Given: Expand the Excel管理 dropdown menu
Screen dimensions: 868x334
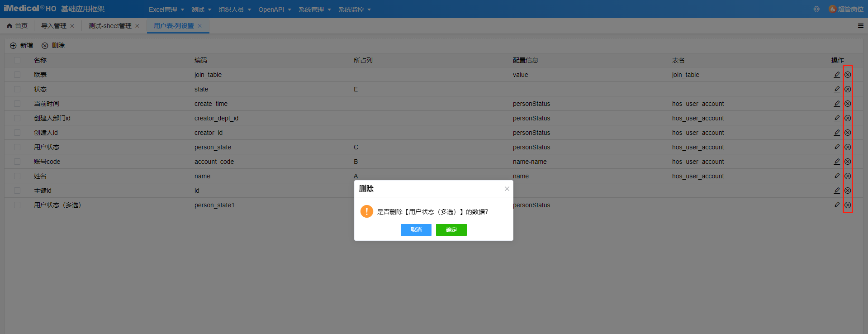Looking at the screenshot, I should pos(166,10).
